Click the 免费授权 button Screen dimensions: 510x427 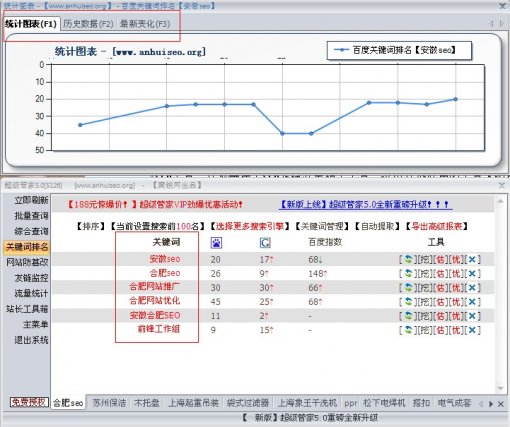pos(29,402)
